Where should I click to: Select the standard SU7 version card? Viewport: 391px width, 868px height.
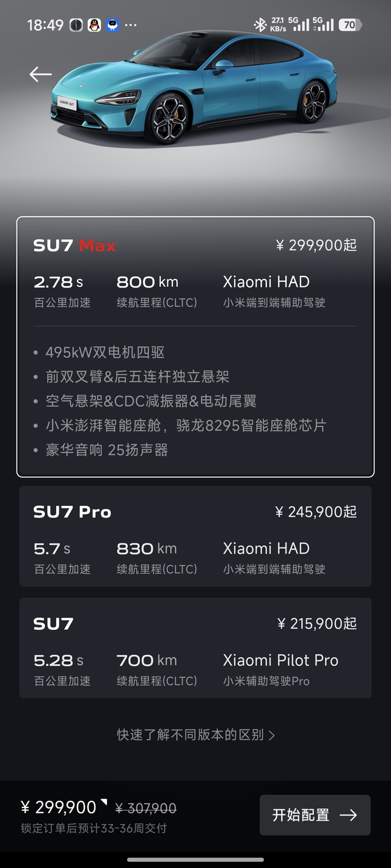click(x=195, y=648)
